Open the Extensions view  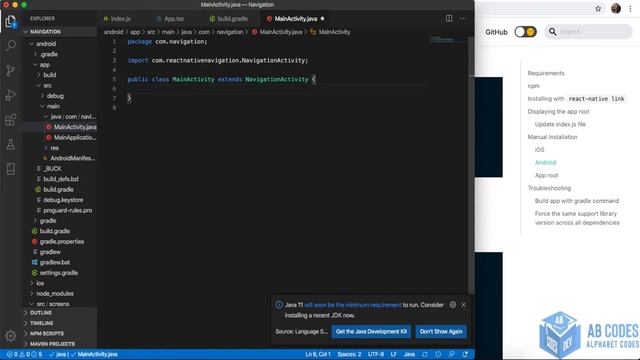point(11,120)
